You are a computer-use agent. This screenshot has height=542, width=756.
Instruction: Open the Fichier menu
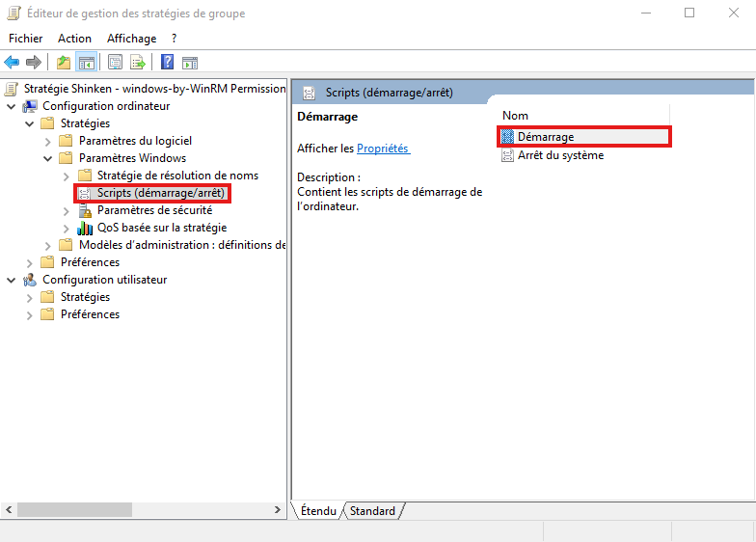coord(26,39)
